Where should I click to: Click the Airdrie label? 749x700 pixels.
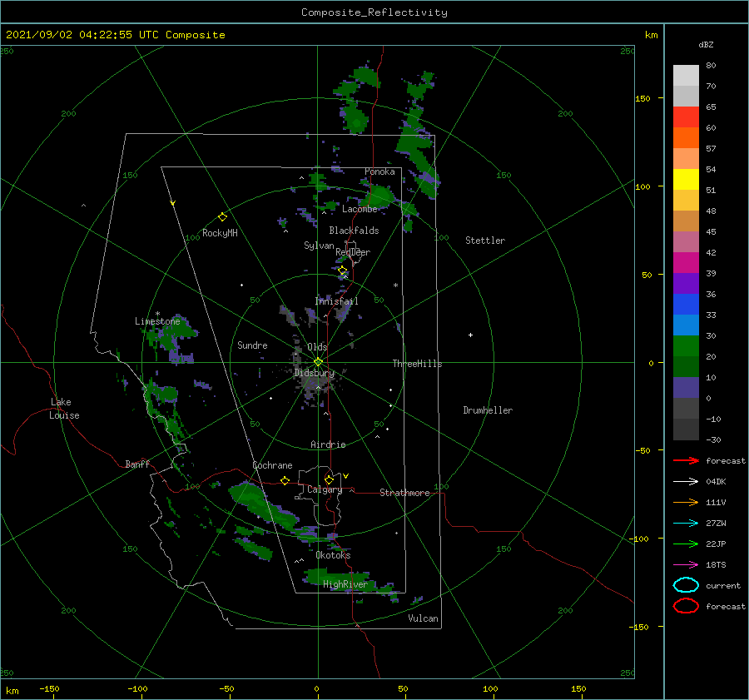[x=328, y=444]
